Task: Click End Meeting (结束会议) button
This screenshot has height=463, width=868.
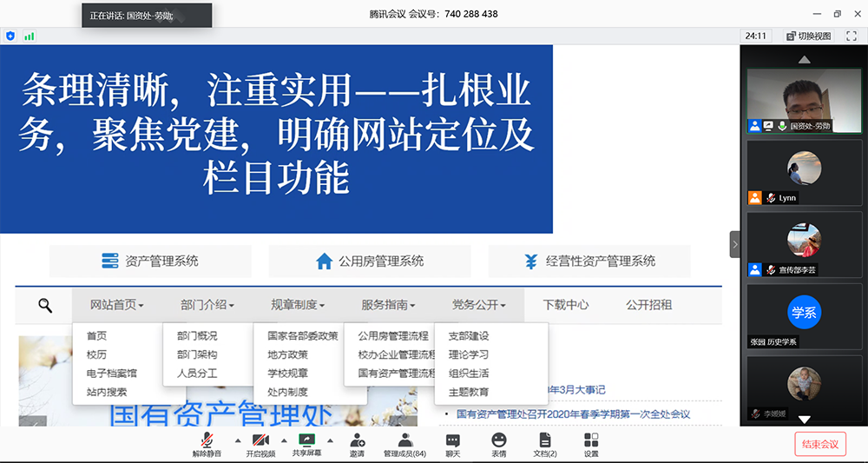Action: pos(819,444)
